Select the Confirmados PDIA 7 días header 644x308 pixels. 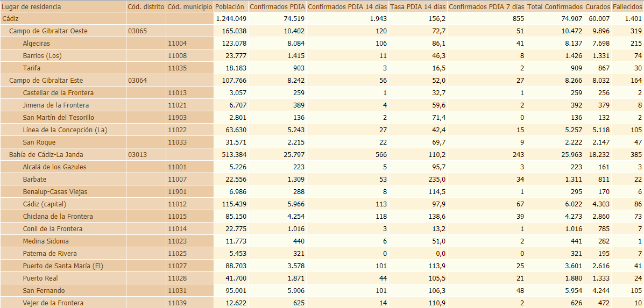click(486, 7)
